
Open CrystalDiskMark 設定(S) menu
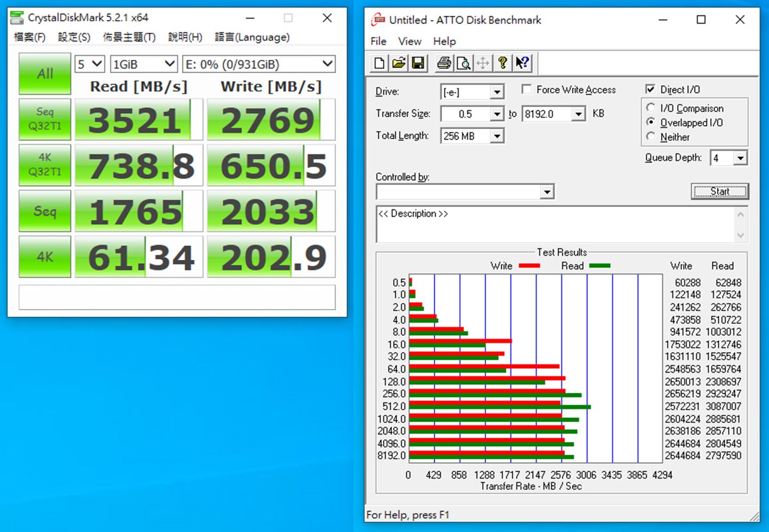pyautogui.click(x=74, y=37)
